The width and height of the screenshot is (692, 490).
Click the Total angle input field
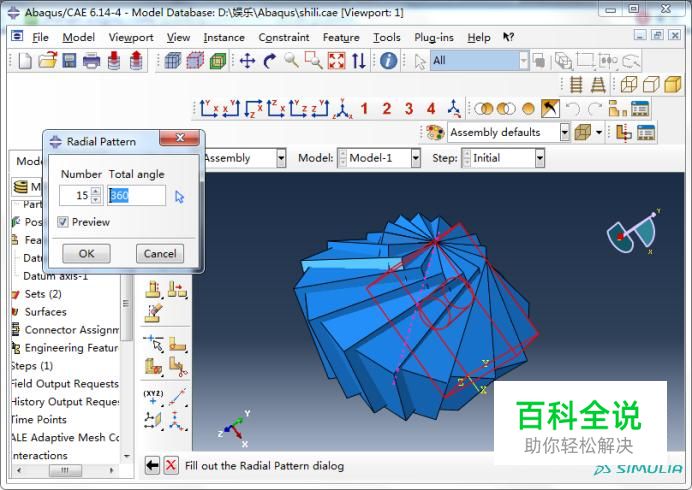136,195
